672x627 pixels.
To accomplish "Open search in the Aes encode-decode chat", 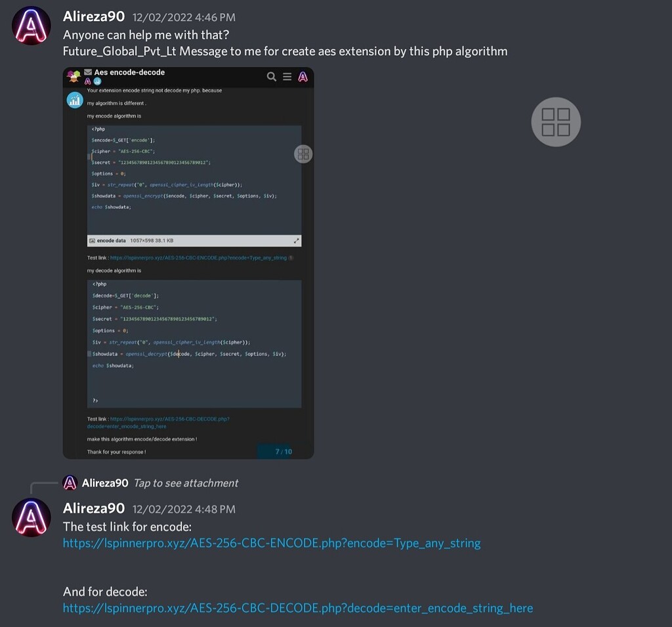I will pyautogui.click(x=272, y=76).
